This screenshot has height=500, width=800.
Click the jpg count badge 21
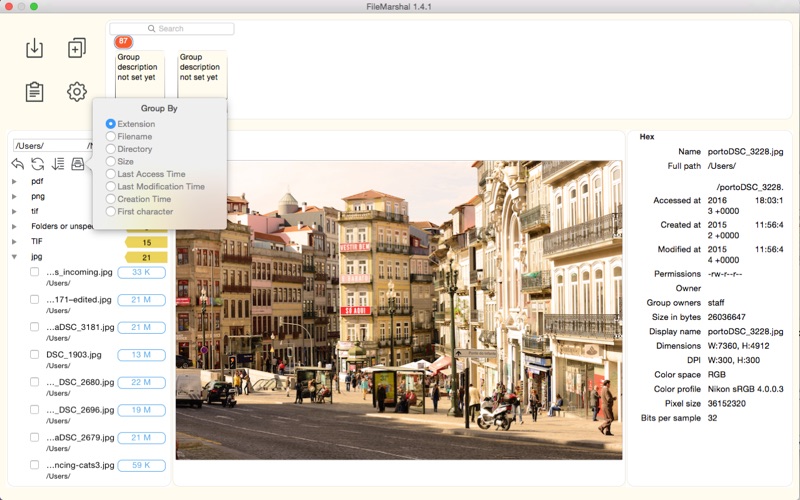tap(146, 258)
